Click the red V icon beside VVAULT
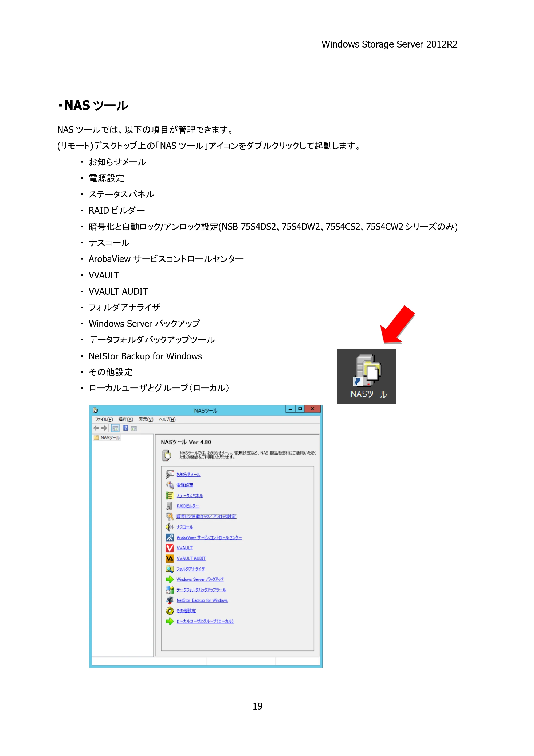This screenshot has height=756, width=534. (x=170, y=548)
